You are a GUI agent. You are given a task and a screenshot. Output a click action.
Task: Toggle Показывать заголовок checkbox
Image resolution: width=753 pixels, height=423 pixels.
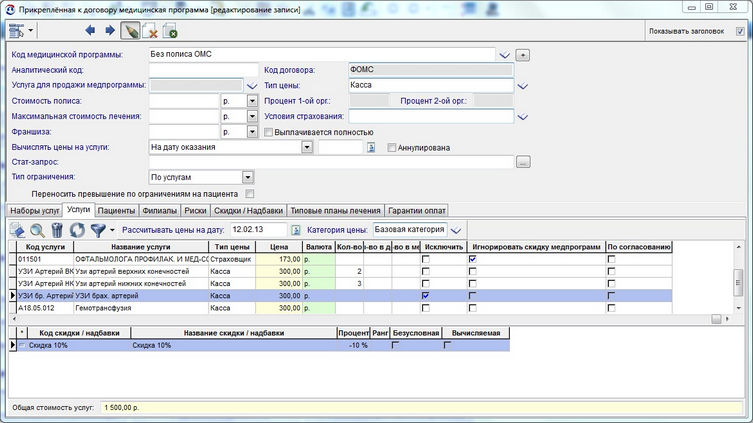point(740,32)
